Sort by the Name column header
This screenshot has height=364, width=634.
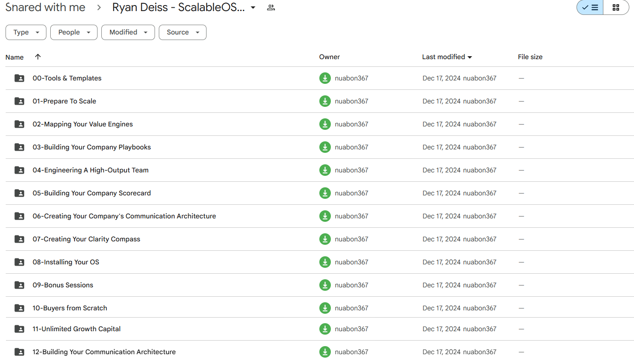click(14, 57)
